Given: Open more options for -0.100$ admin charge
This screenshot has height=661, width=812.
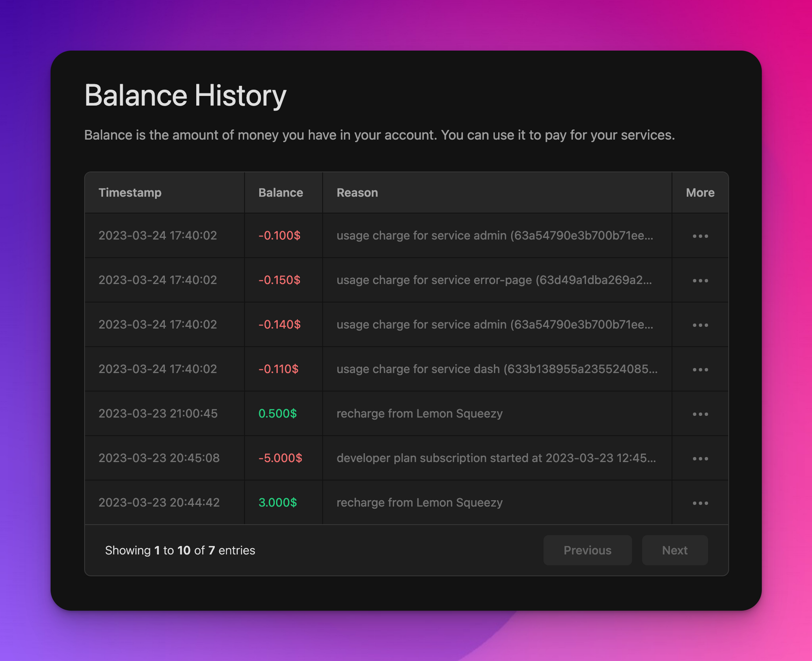Looking at the screenshot, I should [x=700, y=236].
